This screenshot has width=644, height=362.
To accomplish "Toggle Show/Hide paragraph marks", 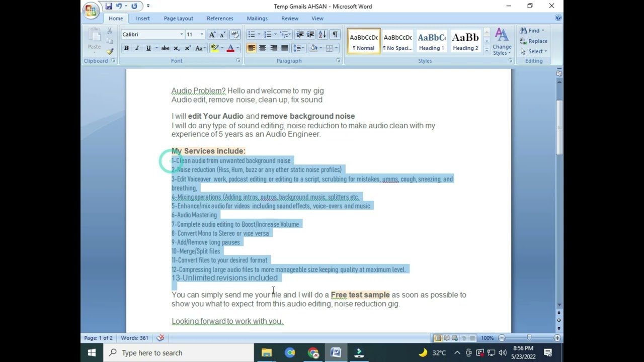I will [335, 34].
